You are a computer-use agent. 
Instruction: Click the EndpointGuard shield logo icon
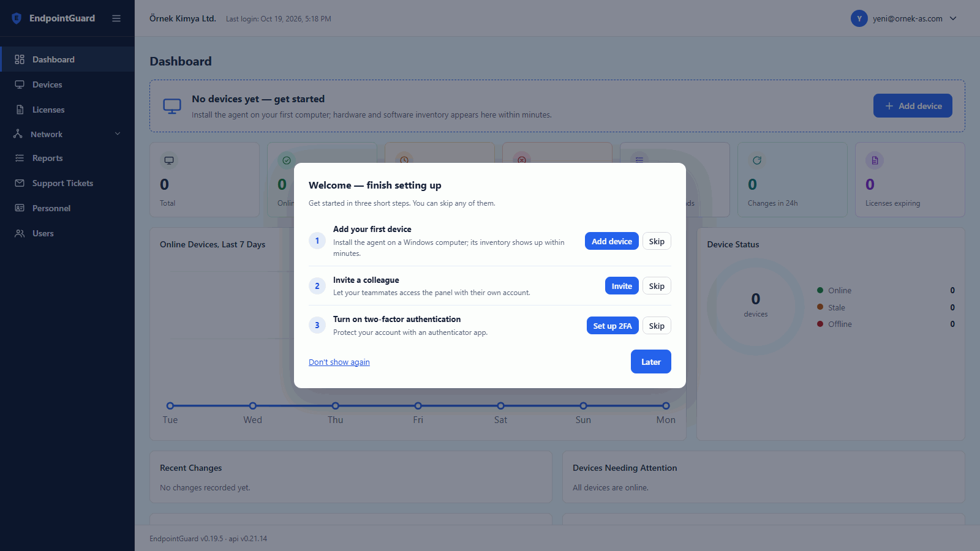coord(17,18)
